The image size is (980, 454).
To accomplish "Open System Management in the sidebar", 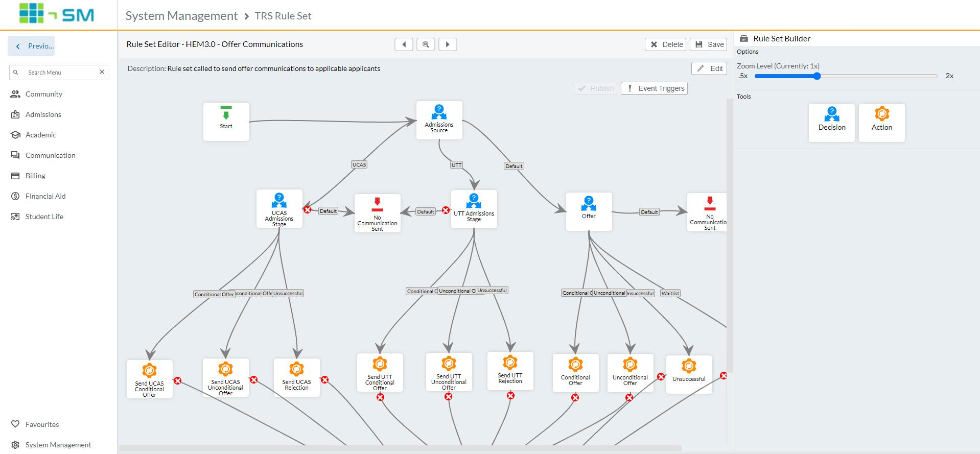I will [x=58, y=445].
